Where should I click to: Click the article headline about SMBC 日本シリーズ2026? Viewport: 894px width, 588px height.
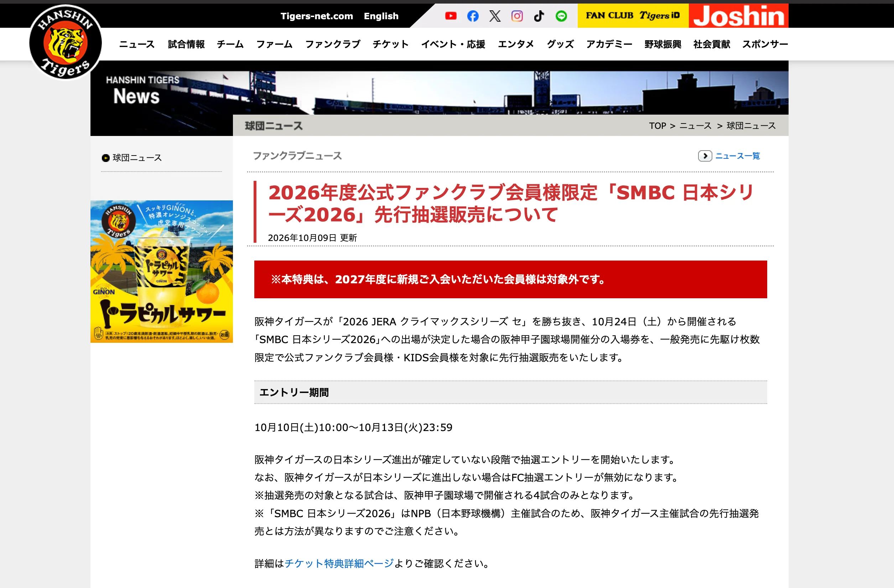tap(511, 203)
